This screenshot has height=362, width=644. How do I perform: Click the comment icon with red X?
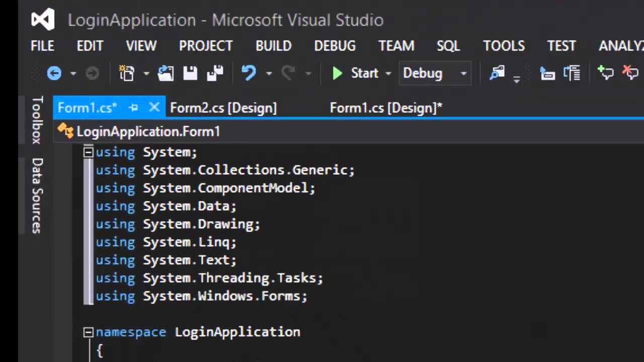[x=630, y=73]
